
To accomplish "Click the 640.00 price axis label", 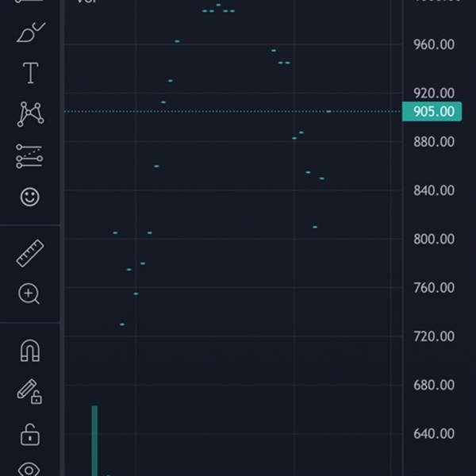I will point(434,434).
